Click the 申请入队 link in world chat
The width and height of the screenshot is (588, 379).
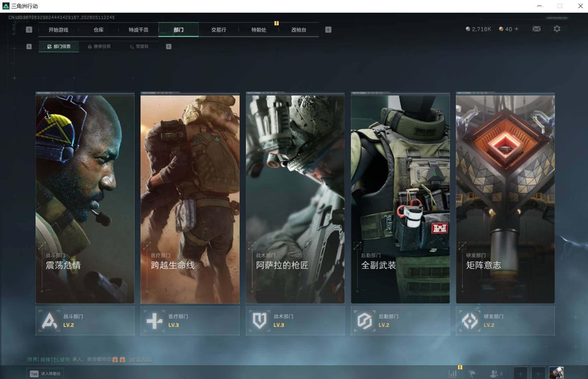click(x=141, y=360)
